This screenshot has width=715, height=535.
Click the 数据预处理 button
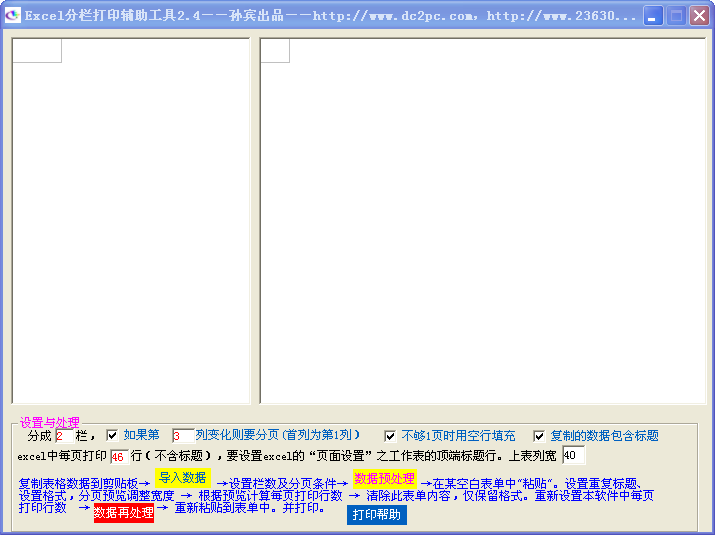point(385,479)
